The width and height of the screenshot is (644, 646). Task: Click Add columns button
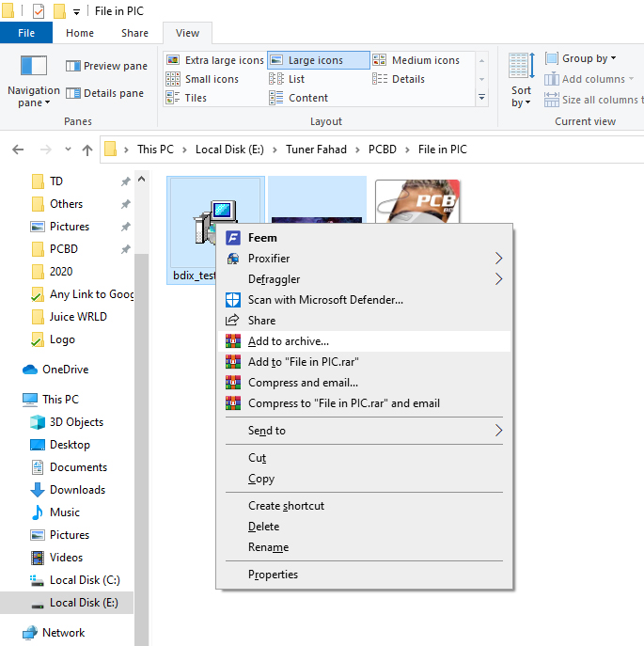pos(591,79)
